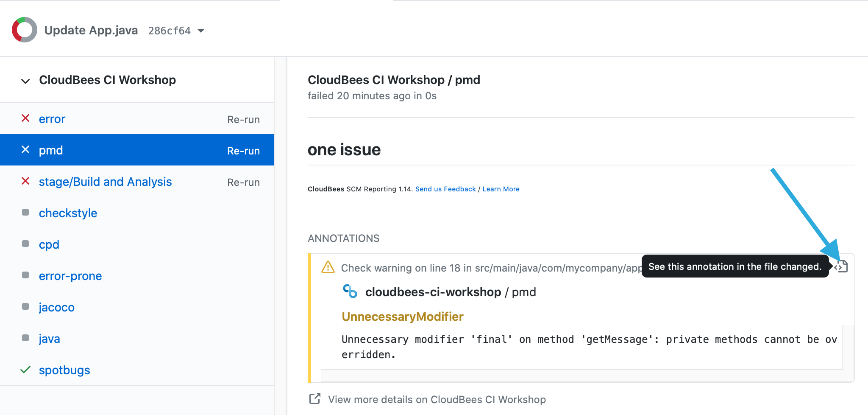Screen dimensions: 868x415
Task: Click the commit status circle icon
Action: 24,29
